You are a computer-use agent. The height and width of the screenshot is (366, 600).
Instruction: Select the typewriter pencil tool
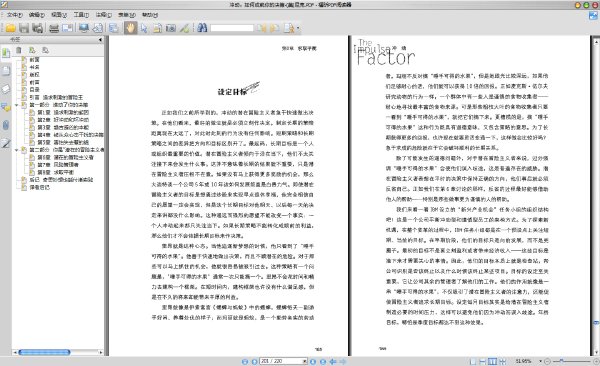184,28
